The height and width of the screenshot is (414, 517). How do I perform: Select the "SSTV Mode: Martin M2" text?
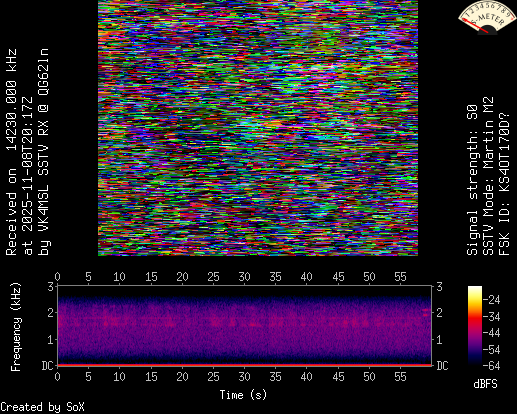pos(489,176)
